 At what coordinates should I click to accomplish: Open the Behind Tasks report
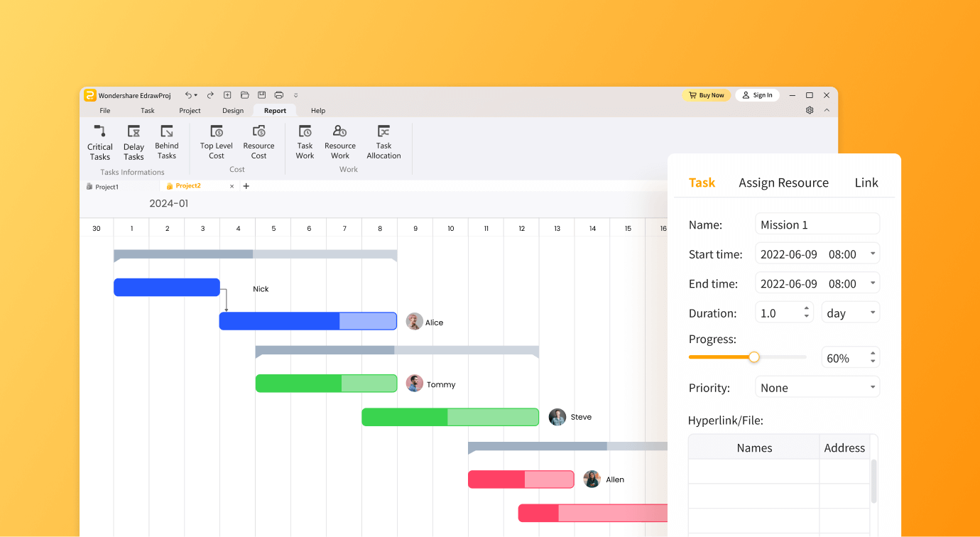coord(167,142)
